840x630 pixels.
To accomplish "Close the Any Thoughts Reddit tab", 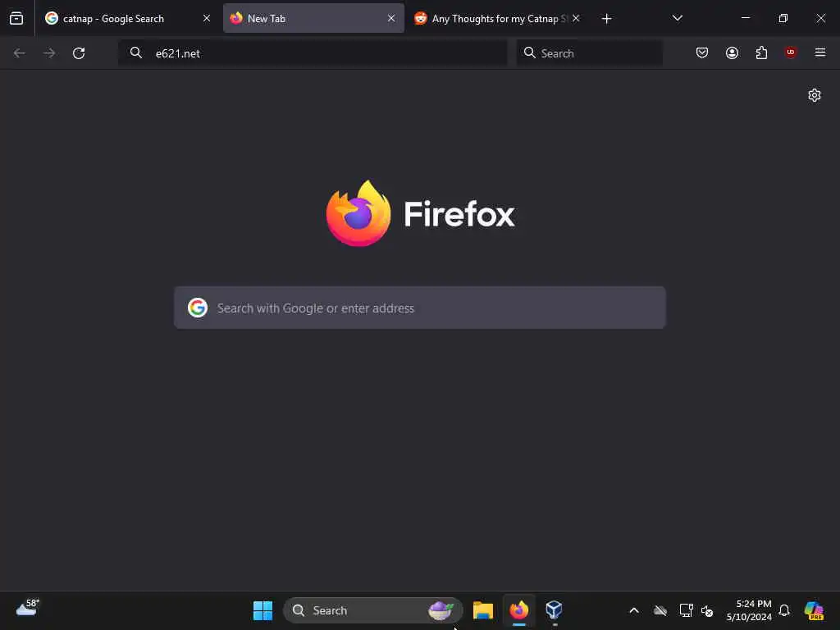I will coord(576,18).
